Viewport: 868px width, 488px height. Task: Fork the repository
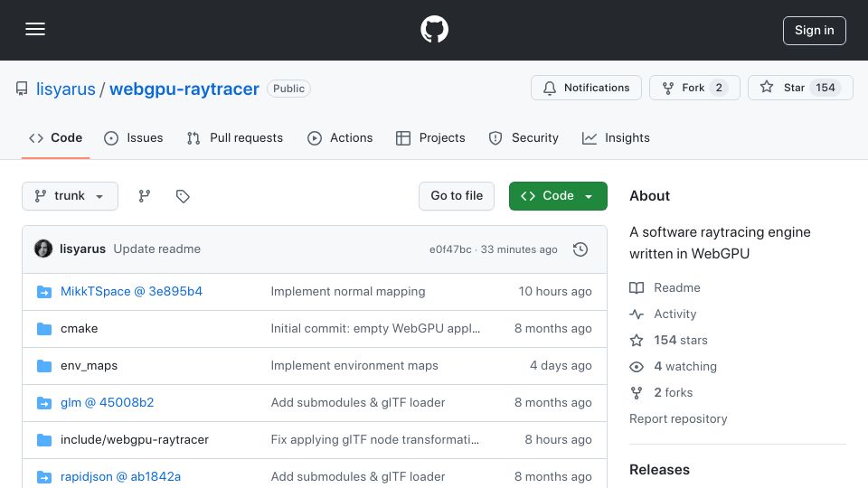click(694, 88)
